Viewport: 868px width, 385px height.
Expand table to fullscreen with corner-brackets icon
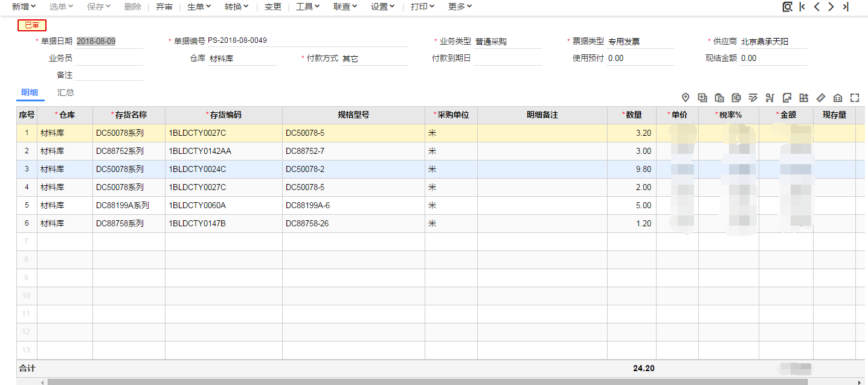tap(854, 98)
